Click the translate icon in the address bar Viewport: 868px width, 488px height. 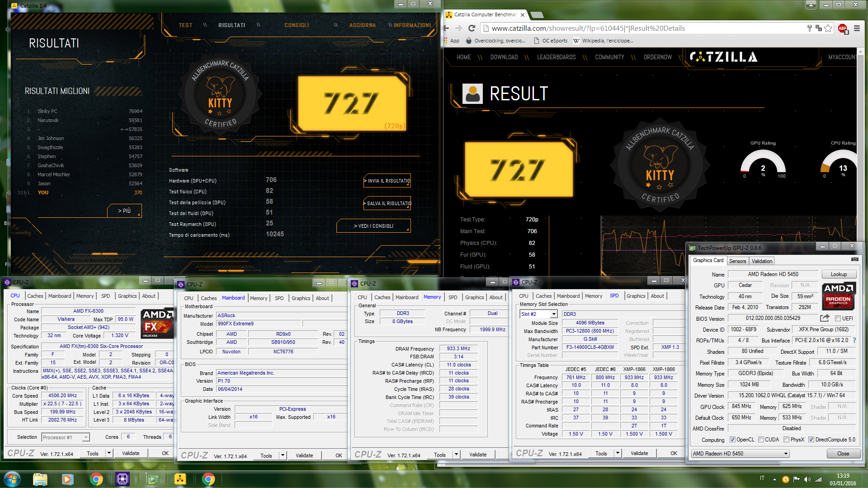point(819,28)
